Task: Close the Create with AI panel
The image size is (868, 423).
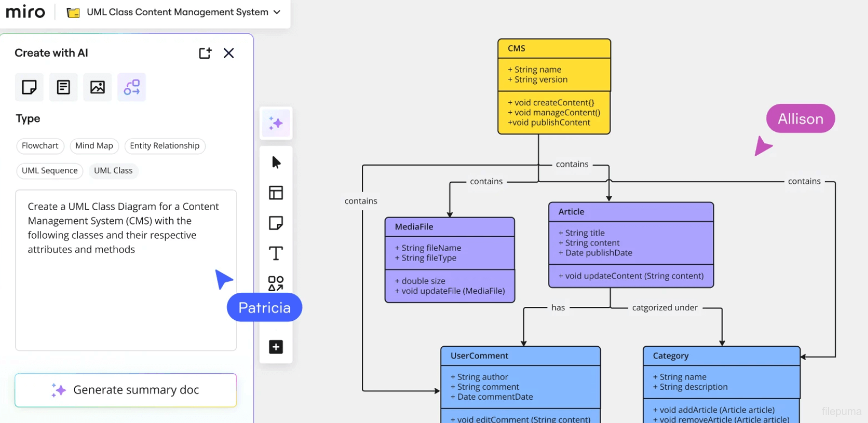Action: point(229,53)
